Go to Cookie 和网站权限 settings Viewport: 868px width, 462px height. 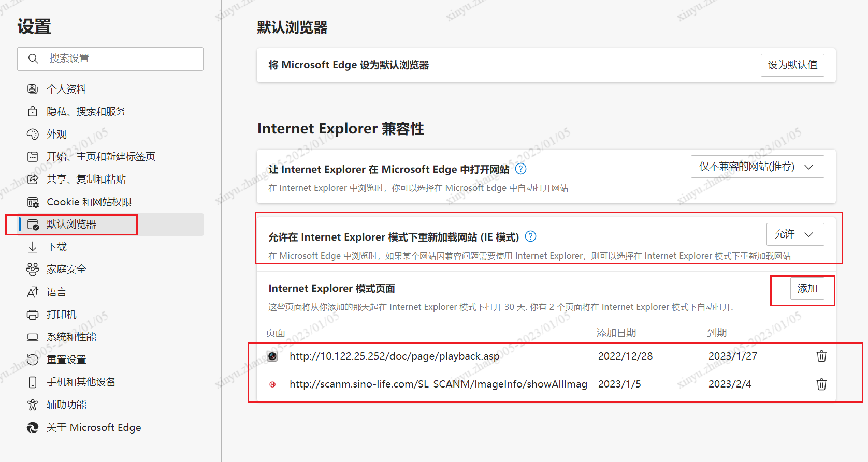pos(89,202)
